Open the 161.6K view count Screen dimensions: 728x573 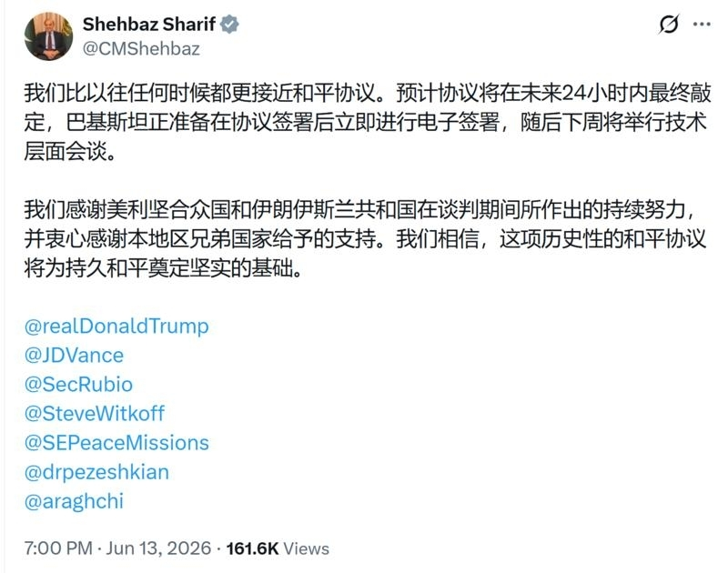tap(252, 548)
